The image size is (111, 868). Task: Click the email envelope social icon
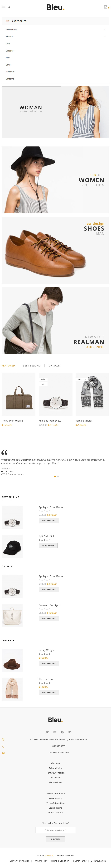[x=55, y=732]
